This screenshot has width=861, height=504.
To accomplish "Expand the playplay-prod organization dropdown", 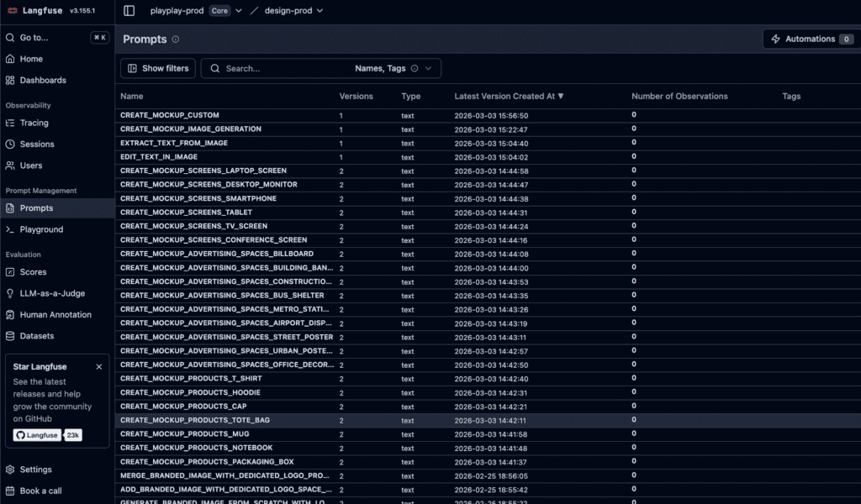I will pyautogui.click(x=239, y=11).
